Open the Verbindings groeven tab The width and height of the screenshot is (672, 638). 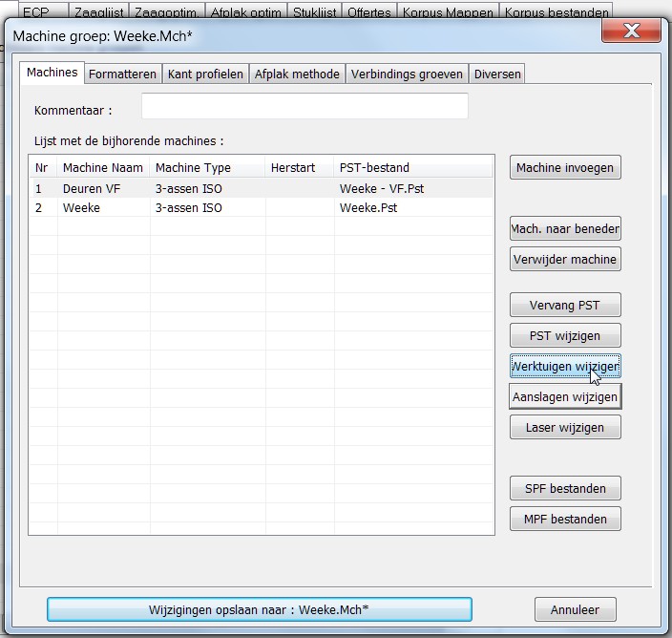(x=407, y=74)
